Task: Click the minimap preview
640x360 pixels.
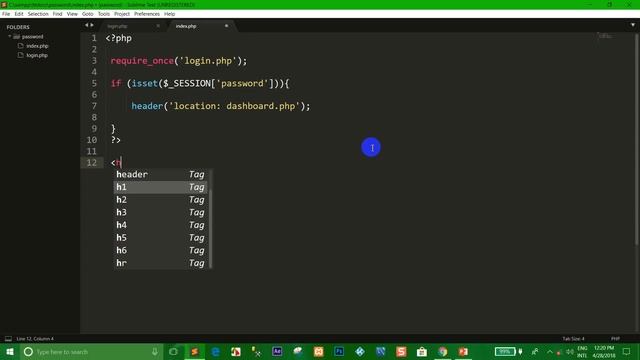Action: (x=604, y=36)
